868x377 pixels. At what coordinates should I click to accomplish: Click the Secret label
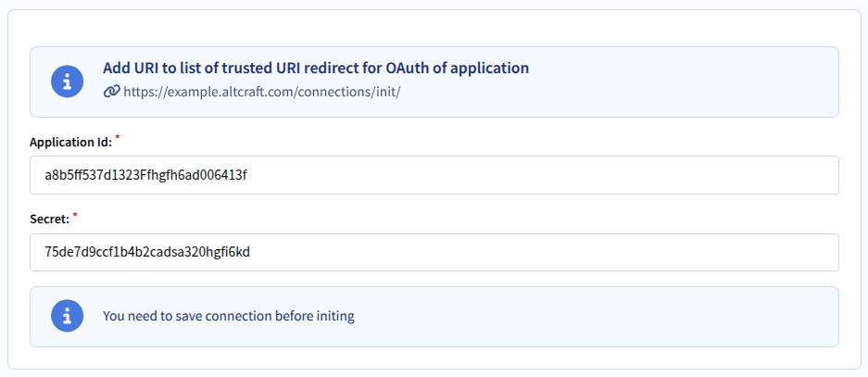49,220
